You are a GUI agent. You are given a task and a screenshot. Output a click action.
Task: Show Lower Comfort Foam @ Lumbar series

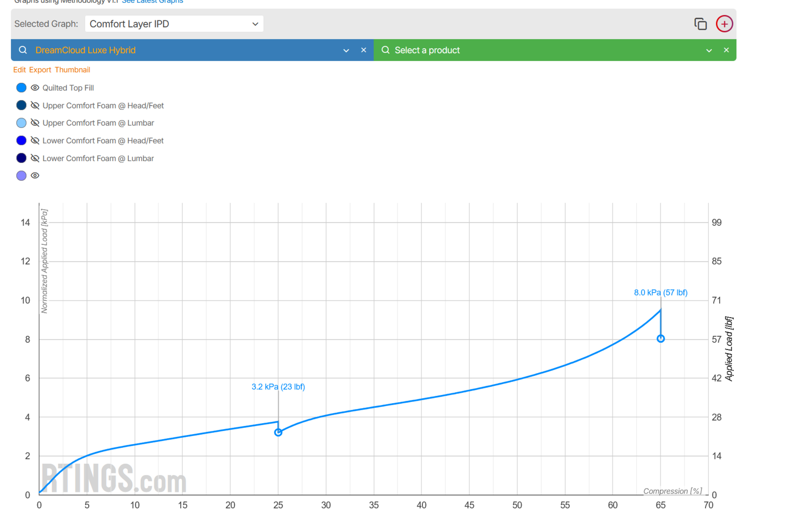point(35,158)
